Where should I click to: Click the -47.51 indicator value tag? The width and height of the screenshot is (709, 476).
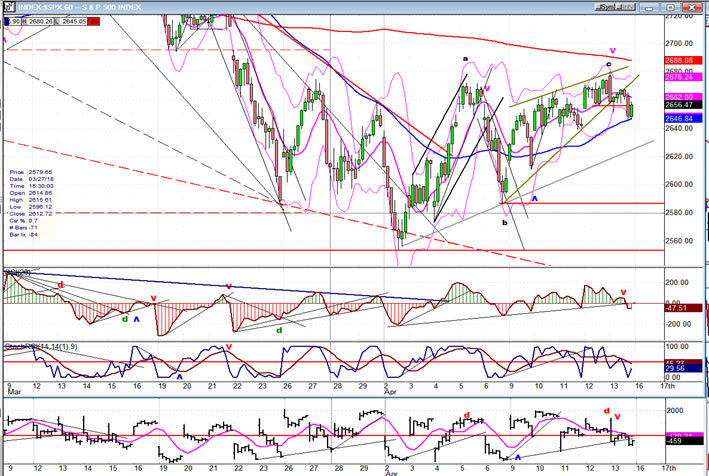[684, 308]
